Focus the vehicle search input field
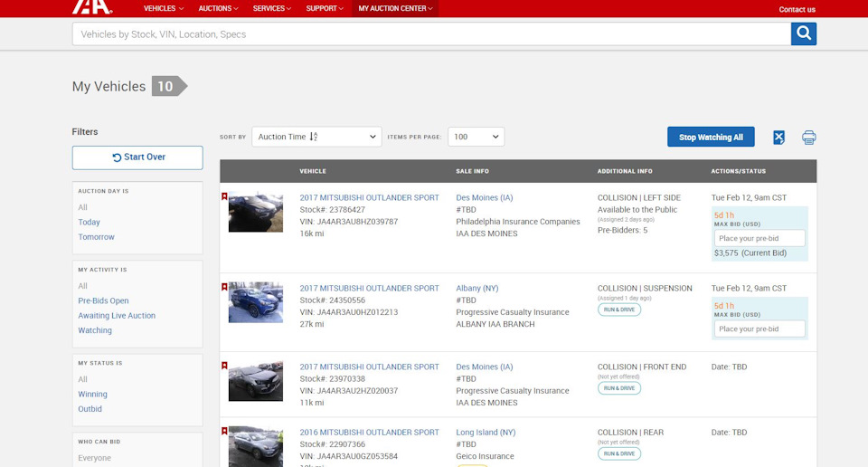This screenshot has width=868, height=467. pyautogui.click(x=431, y=33)
